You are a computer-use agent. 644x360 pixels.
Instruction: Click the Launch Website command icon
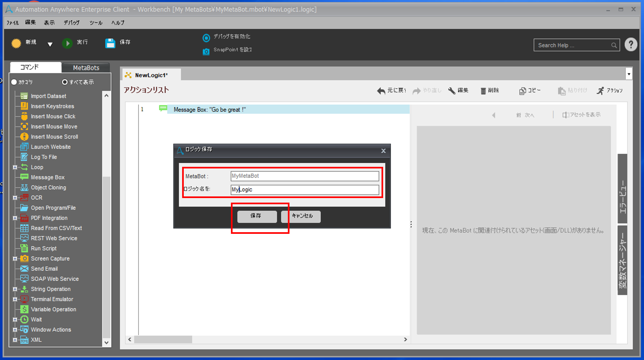24,147
